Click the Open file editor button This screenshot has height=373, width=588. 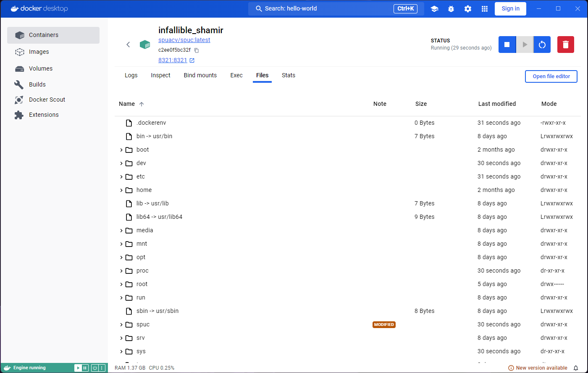click(551, 76)
